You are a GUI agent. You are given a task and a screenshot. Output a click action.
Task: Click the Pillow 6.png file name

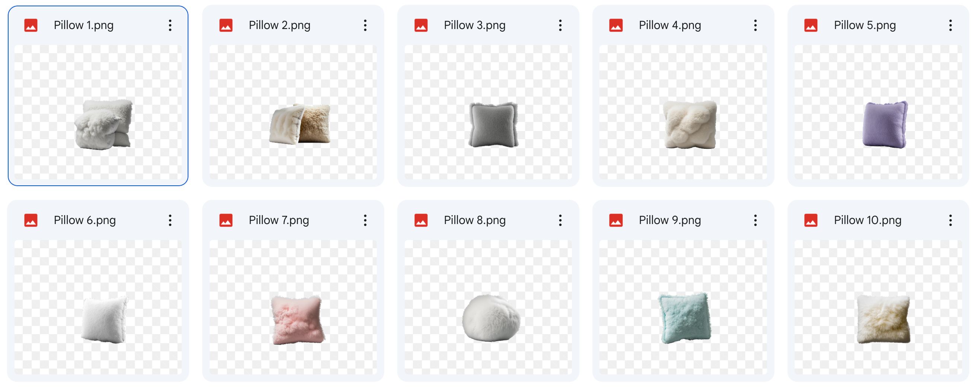point(85,220)
